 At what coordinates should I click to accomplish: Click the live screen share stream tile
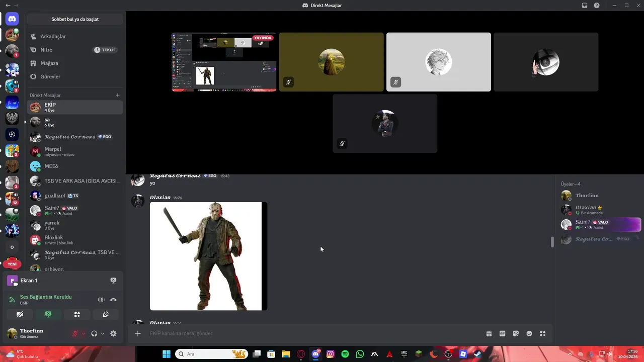click(x=224, y=62)
